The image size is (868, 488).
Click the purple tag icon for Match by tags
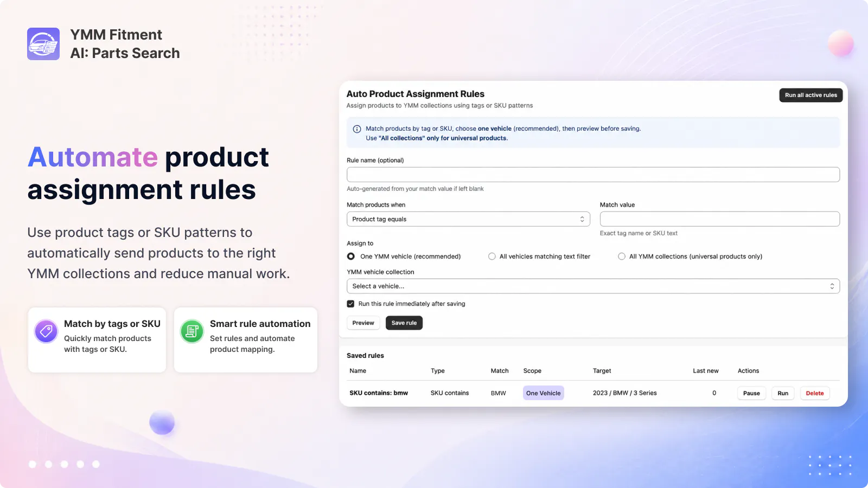click(x=46, y=331)
